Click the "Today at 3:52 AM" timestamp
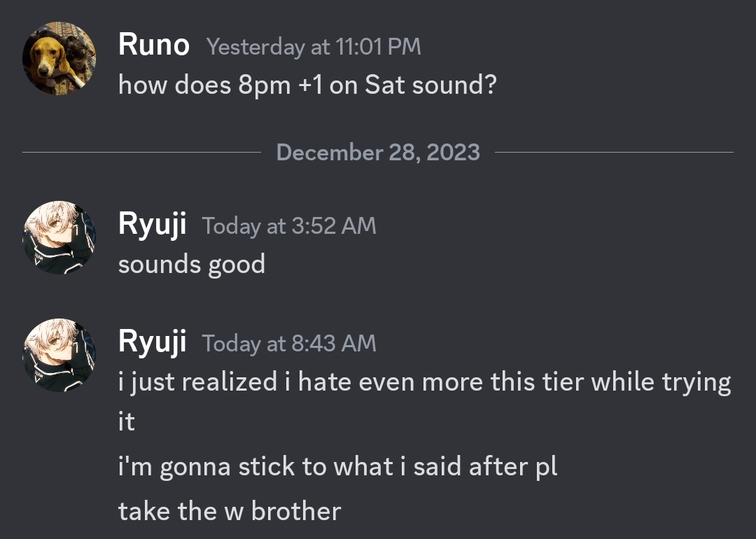Screen dimensions: 756x539 point(289,226)
